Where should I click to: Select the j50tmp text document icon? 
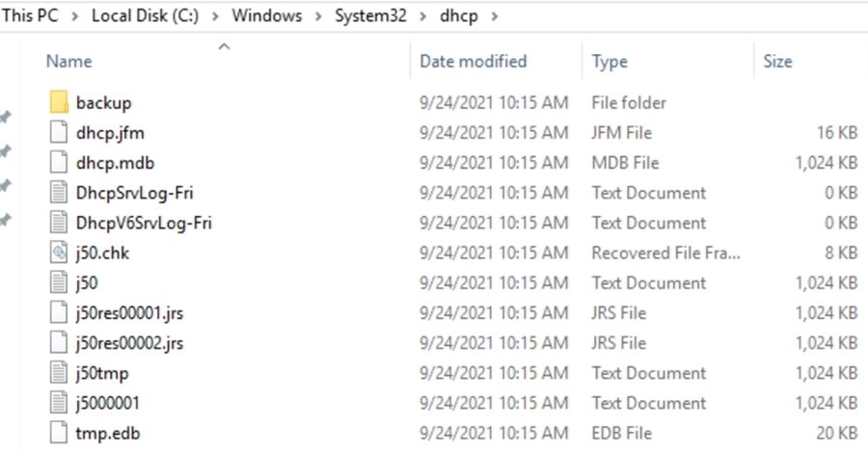click(x=58, y=373)
